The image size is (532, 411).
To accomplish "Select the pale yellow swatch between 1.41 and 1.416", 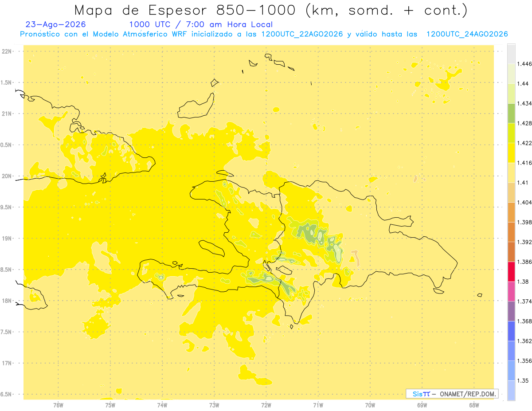I will tap(511, 172).
